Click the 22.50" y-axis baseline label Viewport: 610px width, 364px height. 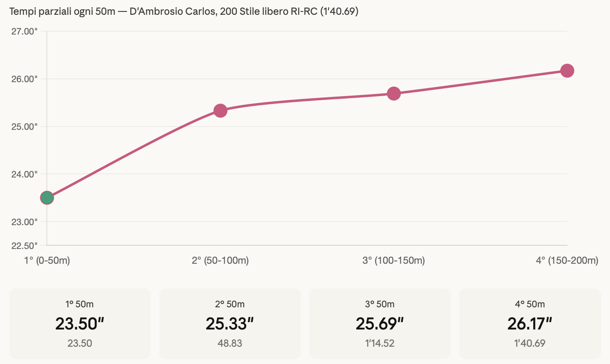pos(24,246)
